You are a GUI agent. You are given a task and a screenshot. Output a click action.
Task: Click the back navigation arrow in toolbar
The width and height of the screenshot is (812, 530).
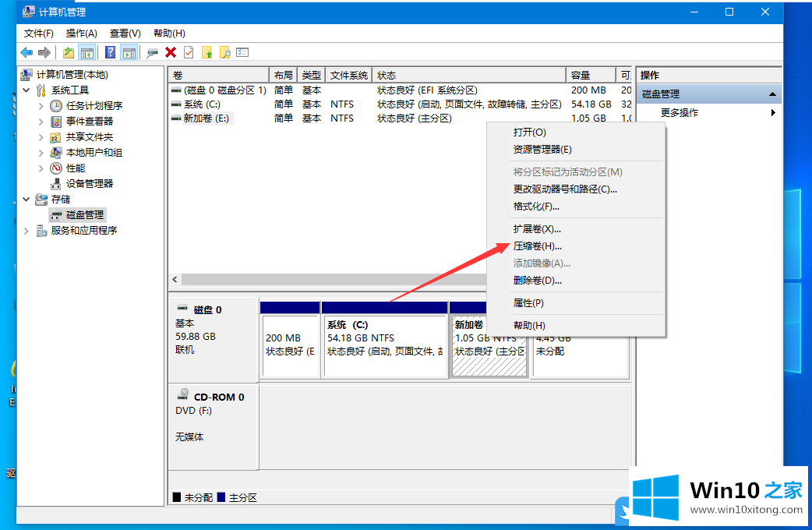(x=26, y=51)
